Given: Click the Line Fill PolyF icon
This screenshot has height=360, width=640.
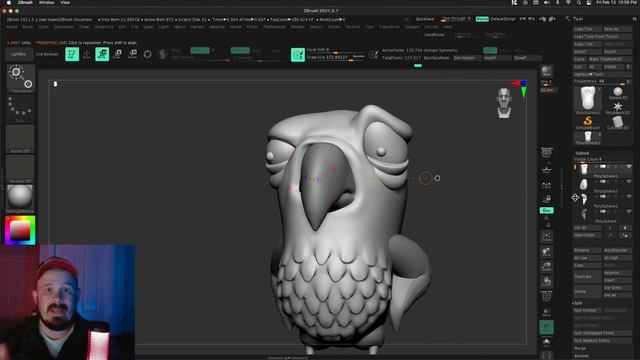Looking at the screenshot, I should click(547, 296).
